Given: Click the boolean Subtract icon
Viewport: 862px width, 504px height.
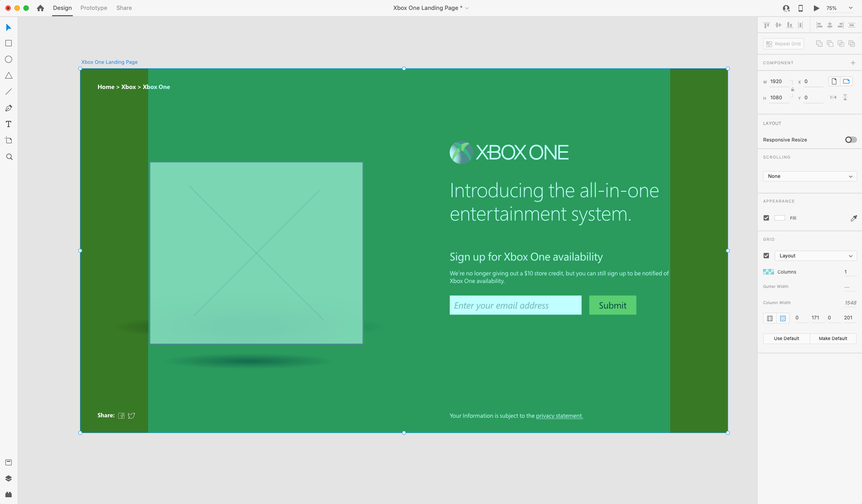Looking at the screenshot, I should point(830,44).
